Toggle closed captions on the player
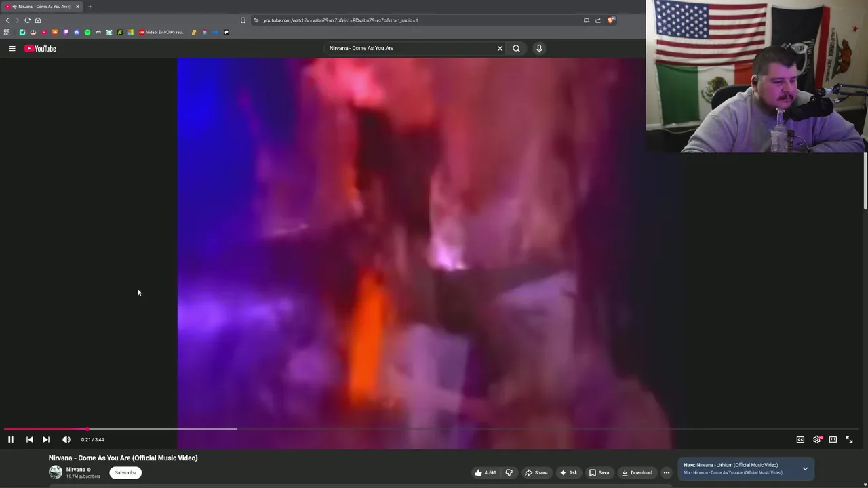The image size is (868, 488). pyautogui.click(x=800, y=439)
